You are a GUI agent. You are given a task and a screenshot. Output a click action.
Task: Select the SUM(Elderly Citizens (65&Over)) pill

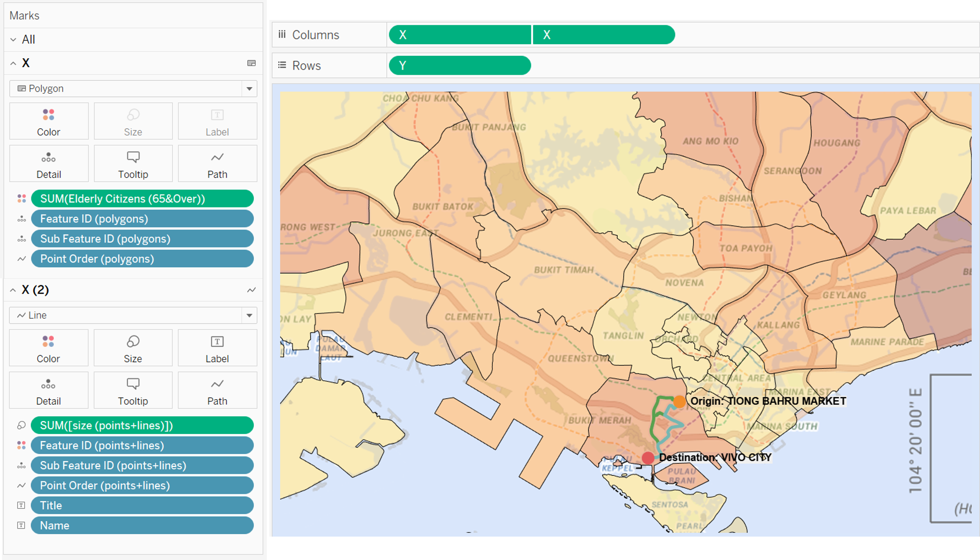(x=142, y=199)
